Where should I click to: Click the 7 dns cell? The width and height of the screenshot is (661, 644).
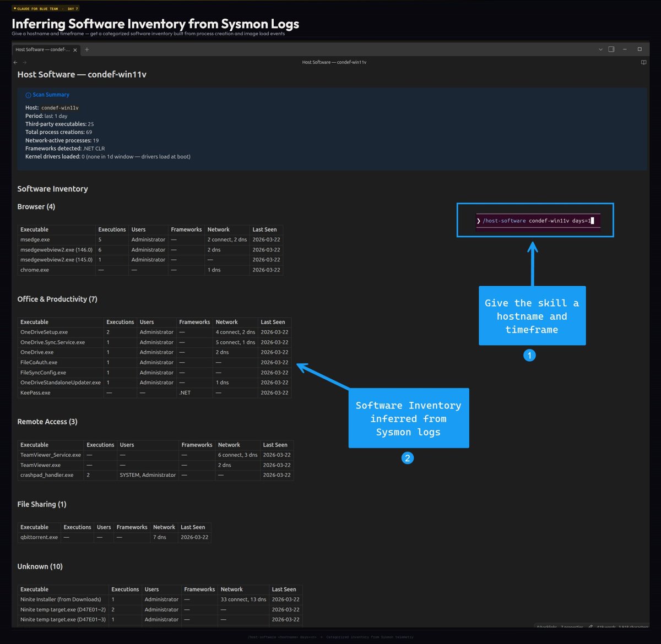click(164, 537)
